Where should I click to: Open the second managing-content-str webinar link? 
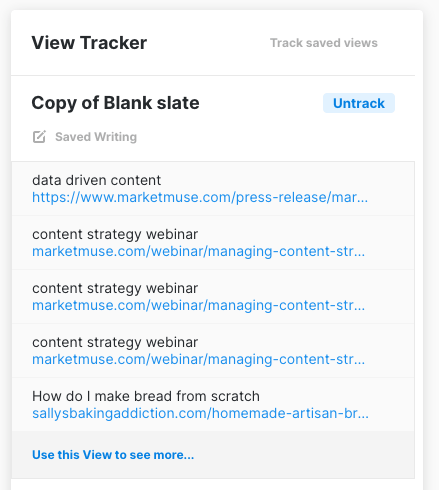tap(199, 305)
